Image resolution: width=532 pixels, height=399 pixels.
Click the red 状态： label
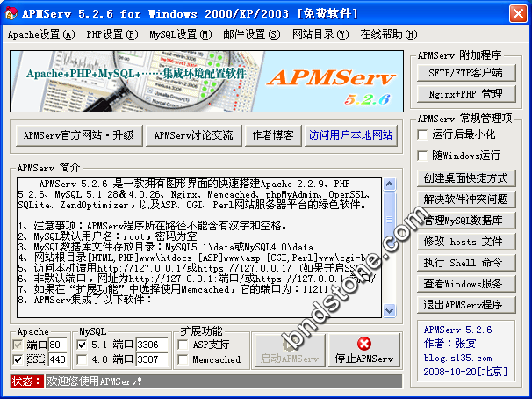click(x=27, y=381)
